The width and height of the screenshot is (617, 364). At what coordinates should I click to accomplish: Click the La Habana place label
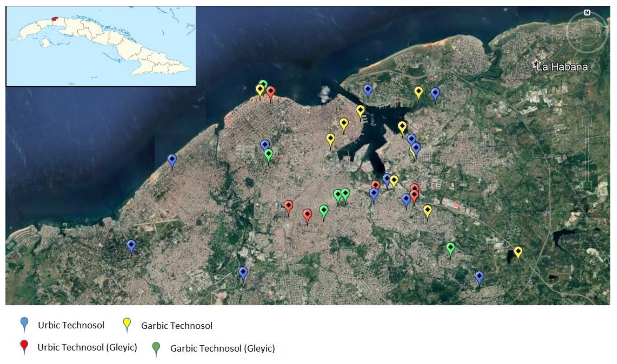tap(562, 67)
